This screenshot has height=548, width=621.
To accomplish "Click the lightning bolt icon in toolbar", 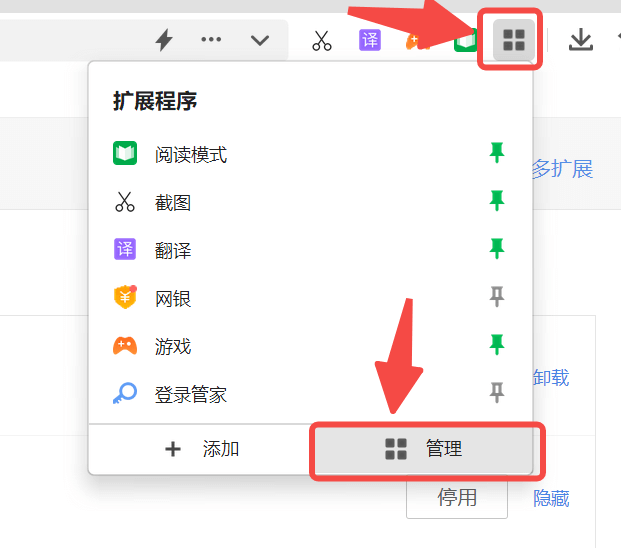I will [x=164, y=40].
